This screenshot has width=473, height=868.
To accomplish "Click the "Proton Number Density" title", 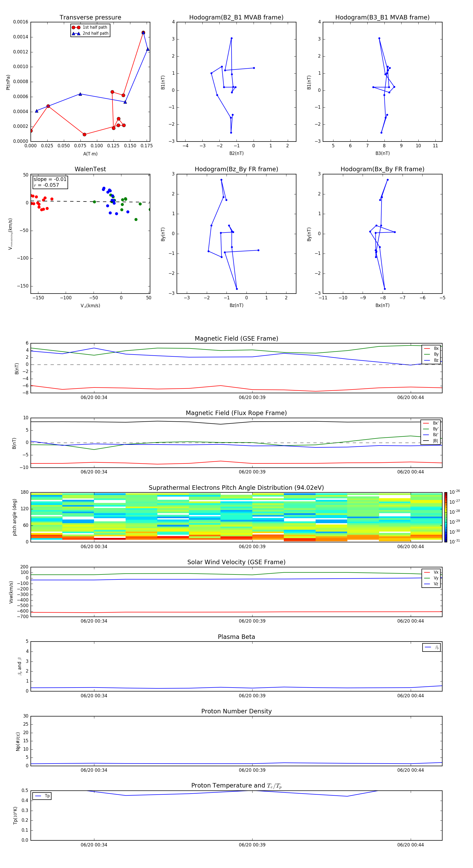I will pos(236,711).
